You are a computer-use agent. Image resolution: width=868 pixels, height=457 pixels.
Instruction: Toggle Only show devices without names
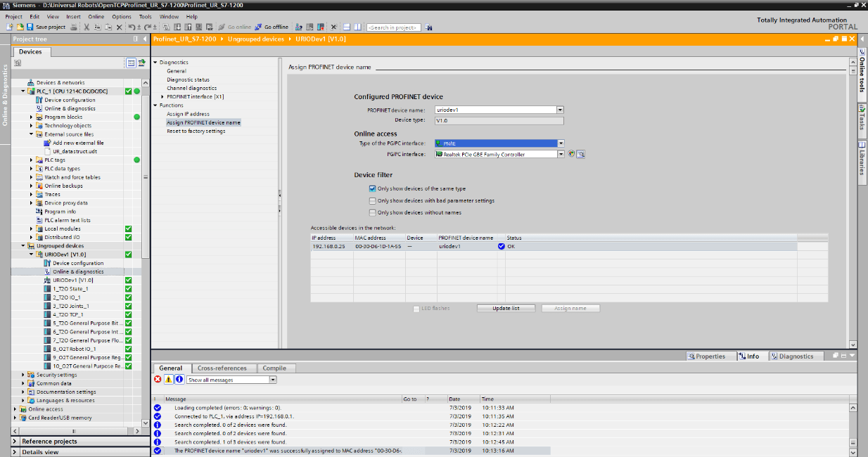(x=373, y=212)
